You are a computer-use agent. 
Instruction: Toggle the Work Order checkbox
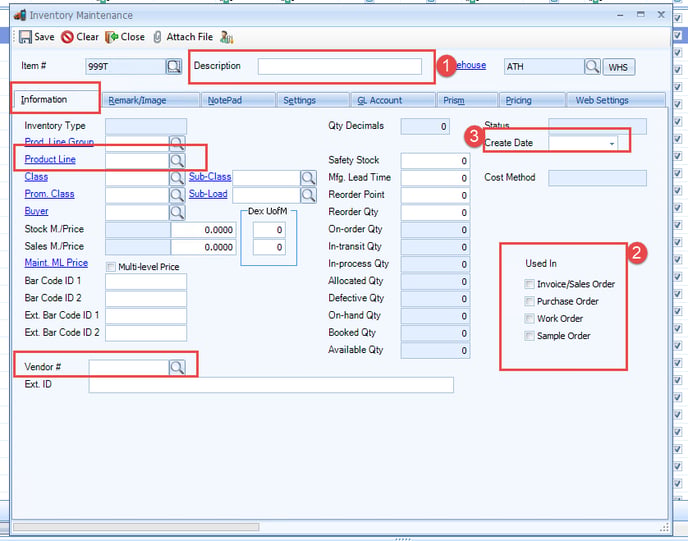530,318
